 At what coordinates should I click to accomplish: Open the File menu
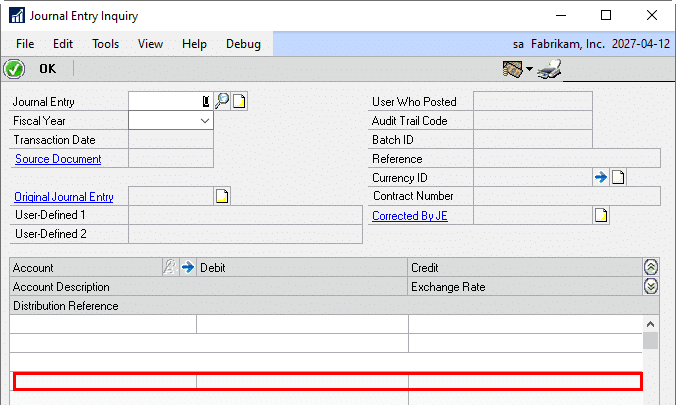click(25, 44)
